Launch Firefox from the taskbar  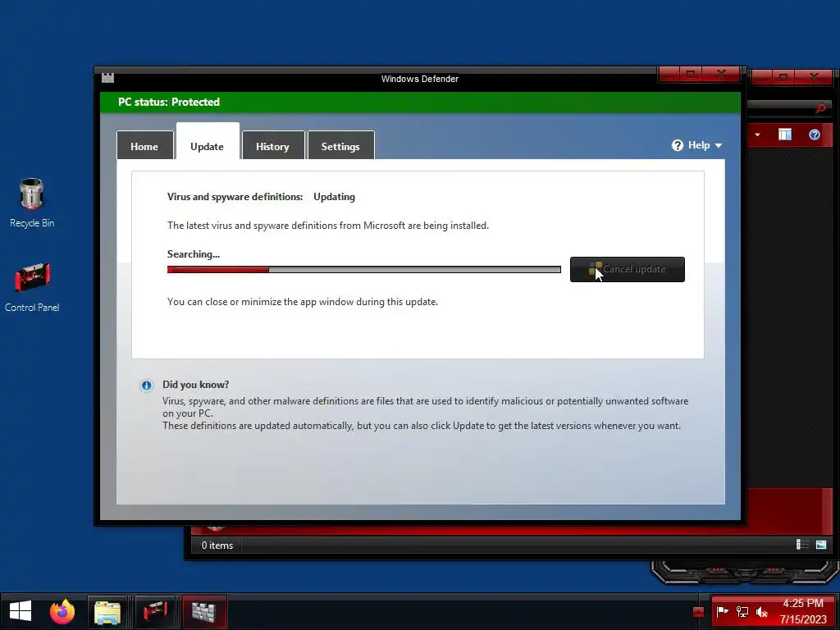62,611
